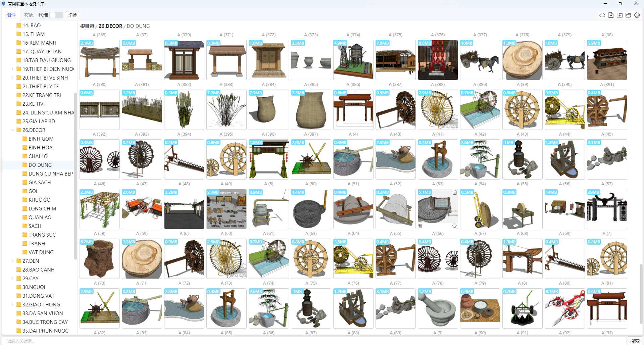Open the folder browse icon

(x=628, y=15)
